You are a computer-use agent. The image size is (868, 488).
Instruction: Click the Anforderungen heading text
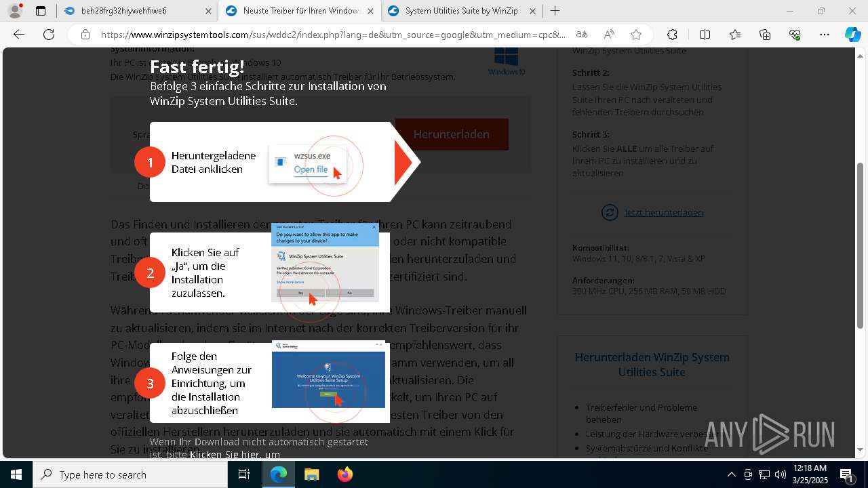pyautogui.click(x=604, y=281)
